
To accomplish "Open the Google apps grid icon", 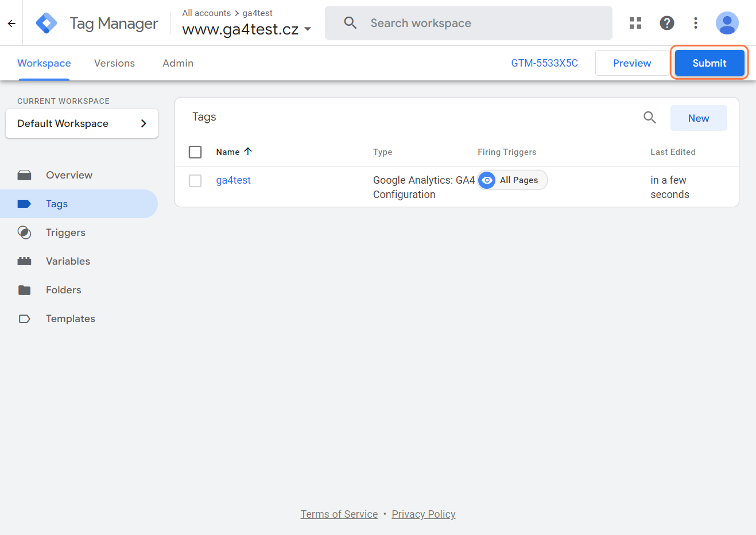I will pos(635,23).
